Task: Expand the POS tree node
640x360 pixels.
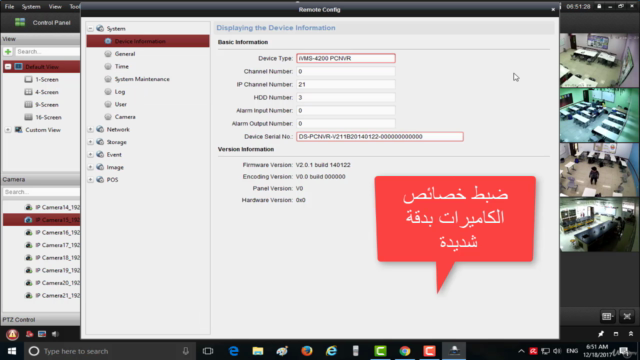Action: point(90,180)
